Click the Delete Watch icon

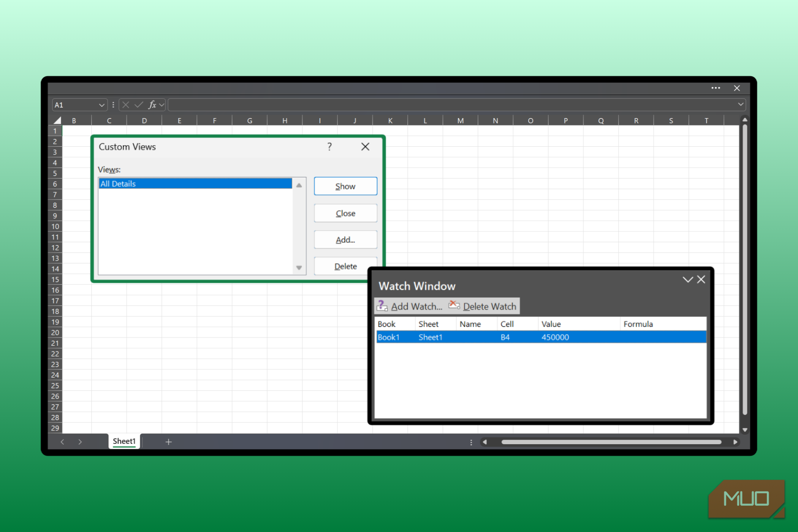[454, 306]
